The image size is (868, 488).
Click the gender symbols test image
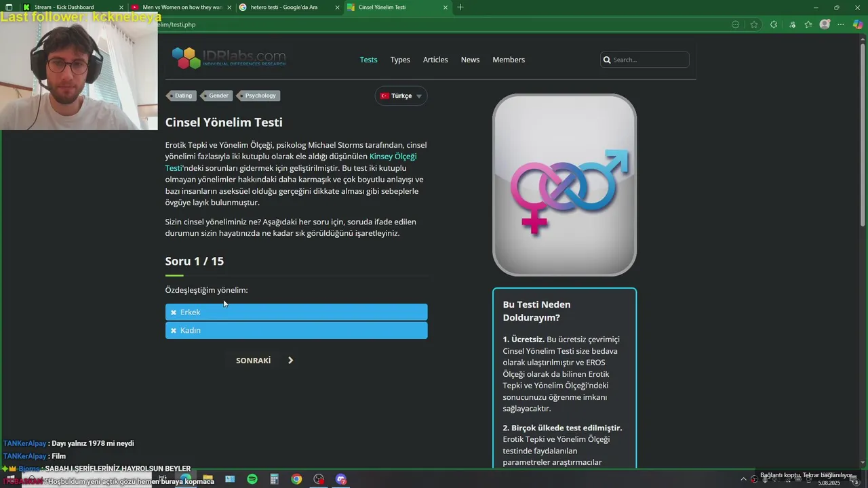point(564,185)
